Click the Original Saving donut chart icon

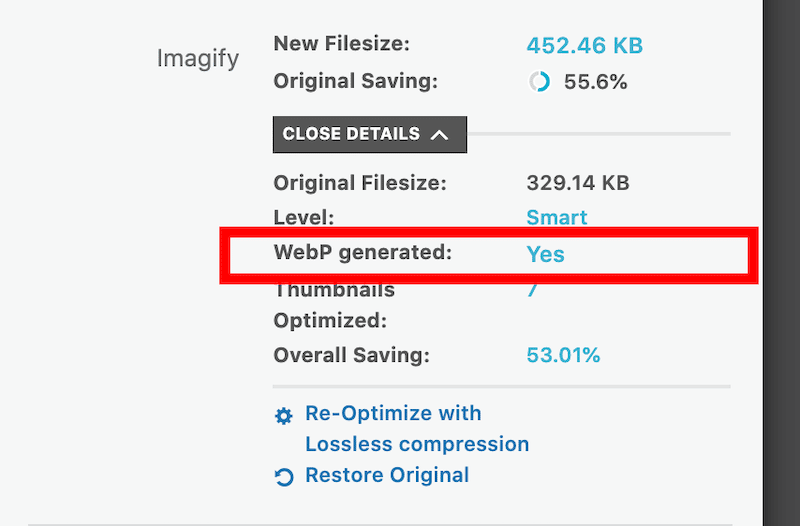(x=540, y=83)
